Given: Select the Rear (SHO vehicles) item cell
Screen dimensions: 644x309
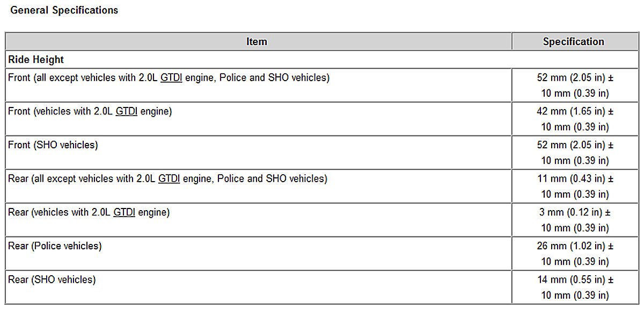Looking at the screenshot, I should click(x=52, y=279).
